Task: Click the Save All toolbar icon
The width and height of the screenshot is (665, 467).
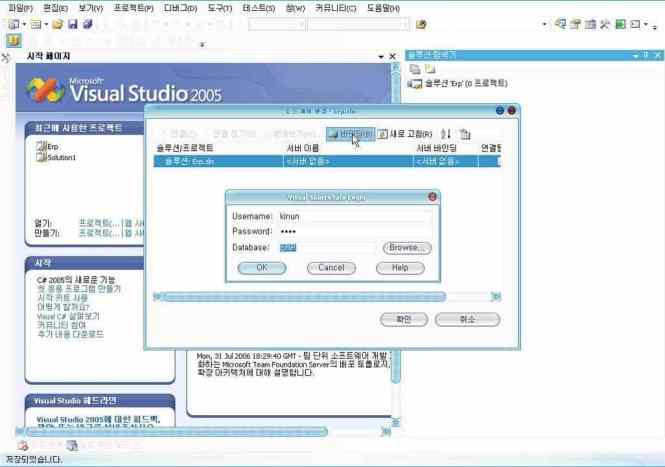Action: pos(88,24)
